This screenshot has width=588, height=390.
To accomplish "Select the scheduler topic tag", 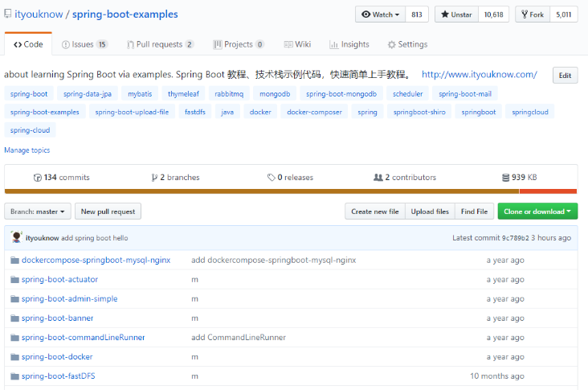I will (407, 94).
